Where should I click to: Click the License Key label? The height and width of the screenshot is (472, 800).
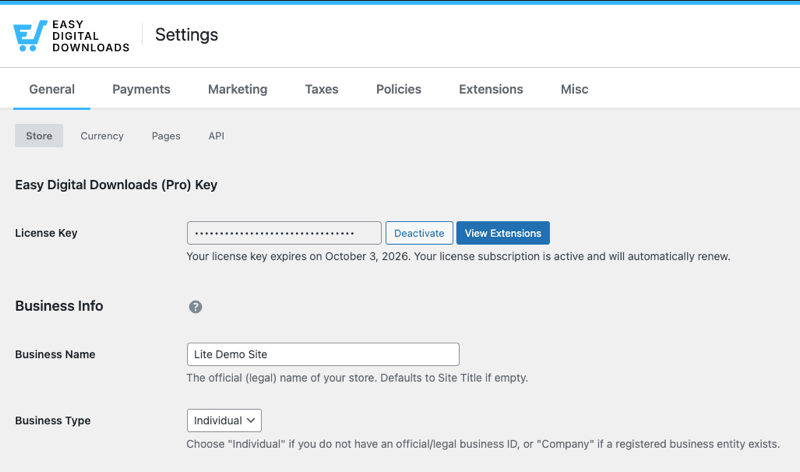pyautogui.click(x=46, y=233)
